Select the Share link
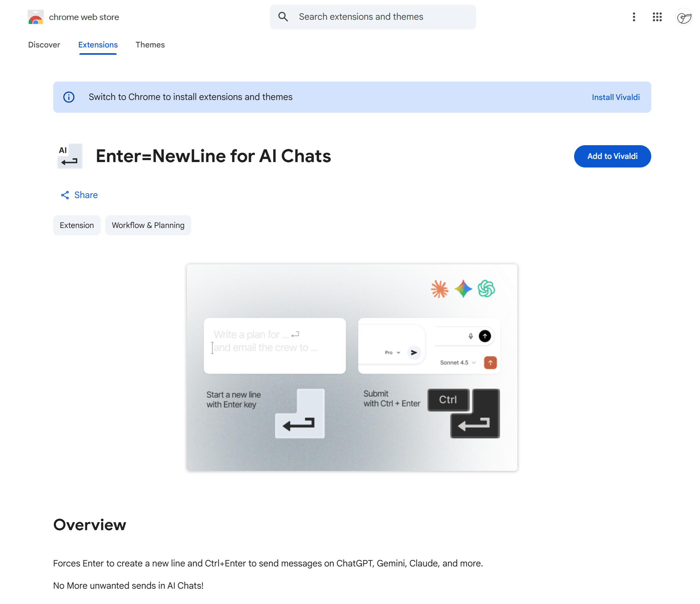Viewport: 700px width, 604px height. point(86,195)
